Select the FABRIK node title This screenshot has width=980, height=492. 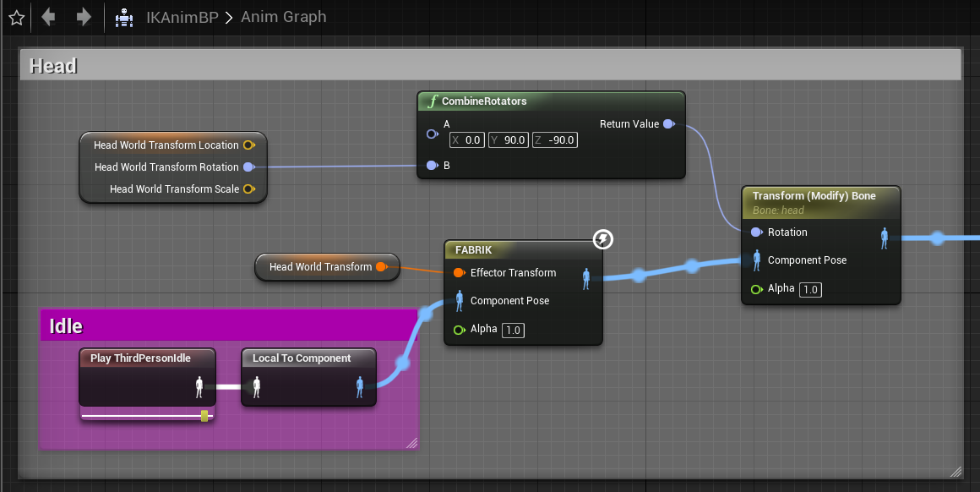473,250
